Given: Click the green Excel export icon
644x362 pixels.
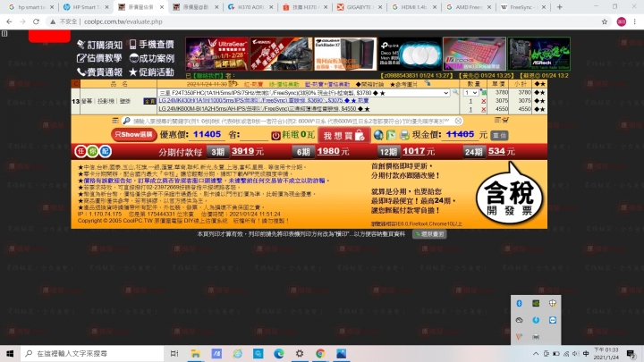Looking at the screenshot, I should [391, 135].
